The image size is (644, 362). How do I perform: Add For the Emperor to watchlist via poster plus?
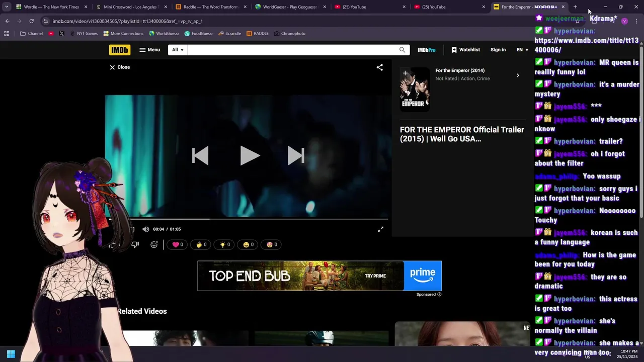click(x=405, y=73)
